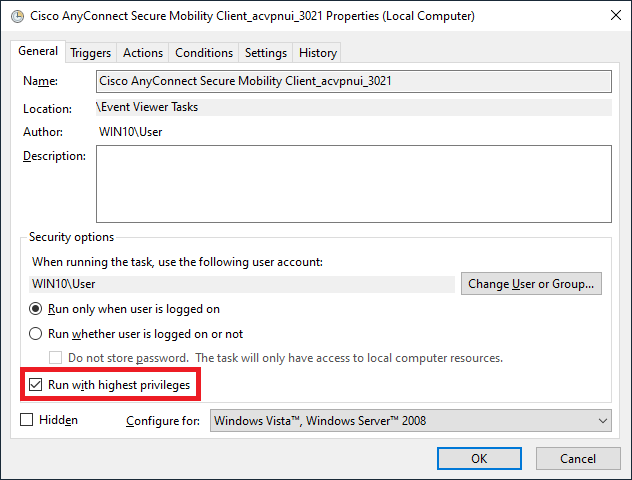Click the Event Viewer Tasks location text
632x480 pixels.
147,107
